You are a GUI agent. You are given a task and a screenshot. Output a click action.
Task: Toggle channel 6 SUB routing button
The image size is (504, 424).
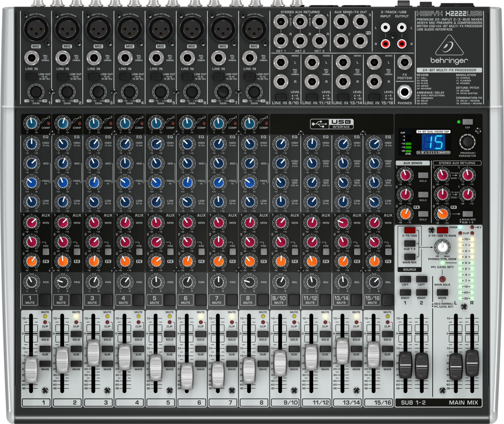tap(200, 349)
